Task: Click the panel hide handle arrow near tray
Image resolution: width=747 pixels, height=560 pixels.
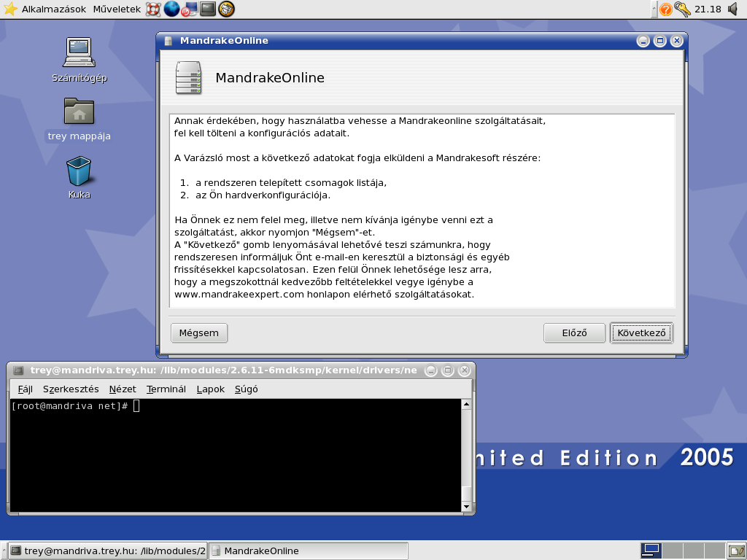Action: (654, 9)
